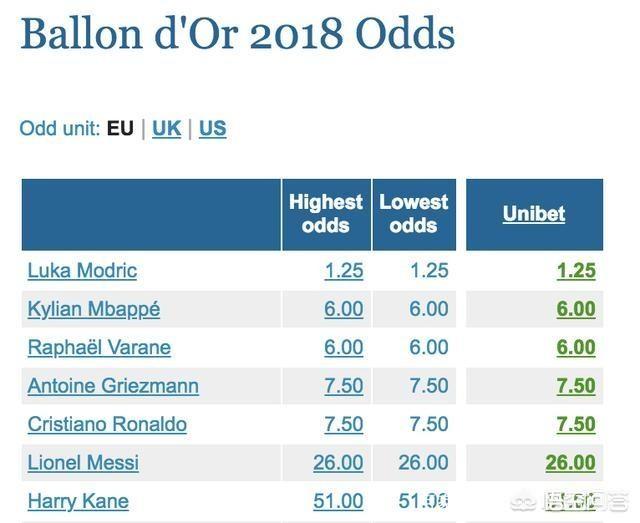Click the Highest odds column header

tap(326, 214)
